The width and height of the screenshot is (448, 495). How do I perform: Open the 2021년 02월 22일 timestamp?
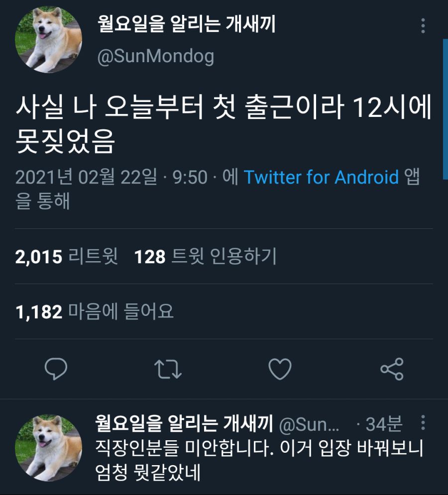point(86,177)
